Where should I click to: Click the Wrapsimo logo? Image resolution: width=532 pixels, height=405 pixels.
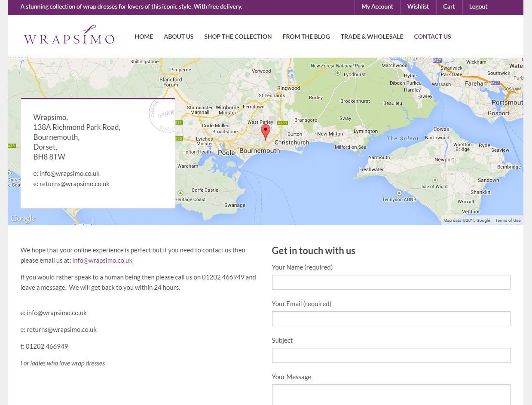tap(69, 36)
